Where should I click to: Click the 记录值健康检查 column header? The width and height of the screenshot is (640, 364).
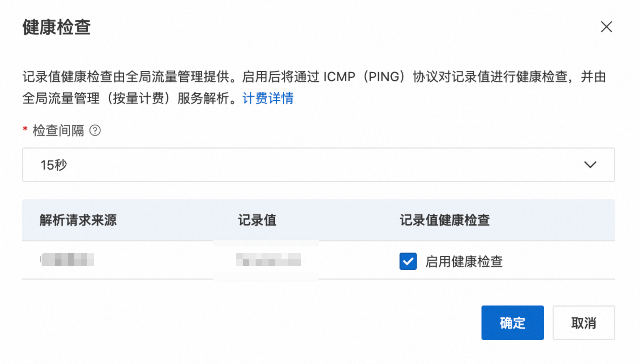coord(445,220)
